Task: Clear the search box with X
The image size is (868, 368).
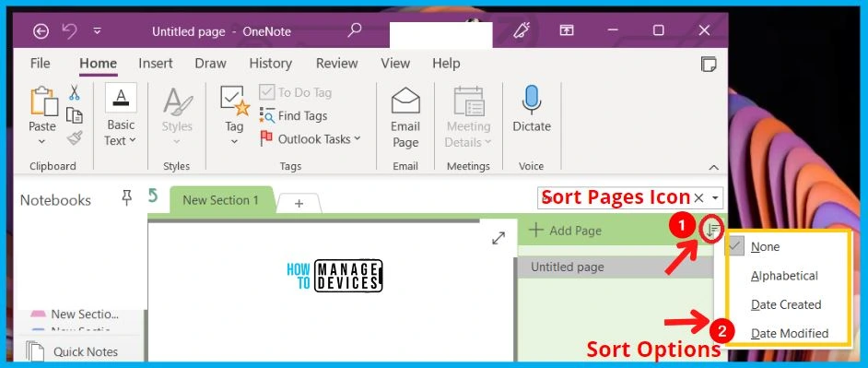Action: click(698, 198)
